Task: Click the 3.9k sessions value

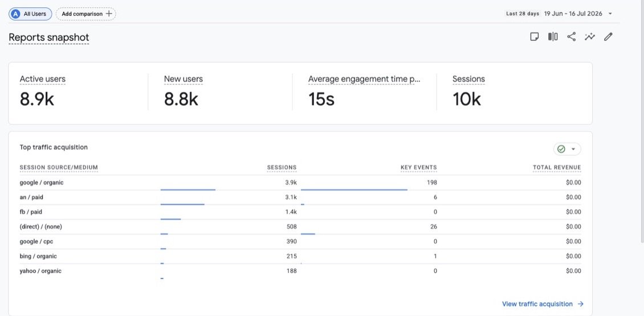Action: tap(291, 183)
